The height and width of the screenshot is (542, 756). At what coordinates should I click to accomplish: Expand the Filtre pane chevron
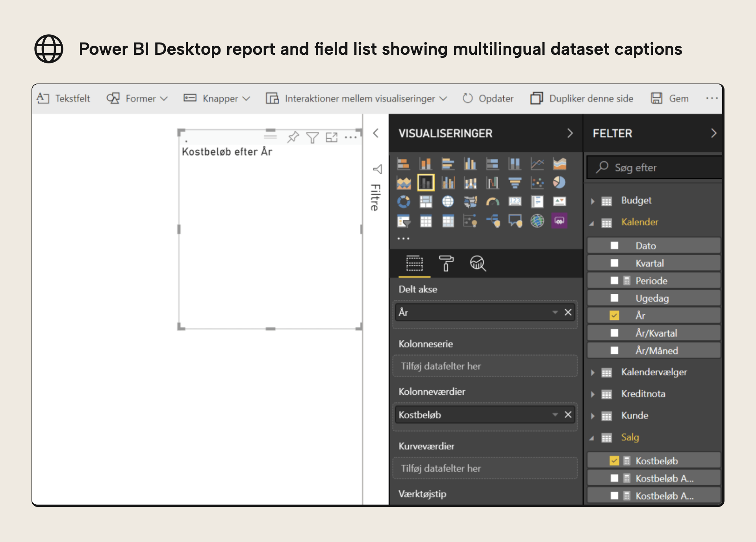pos(376,133)
